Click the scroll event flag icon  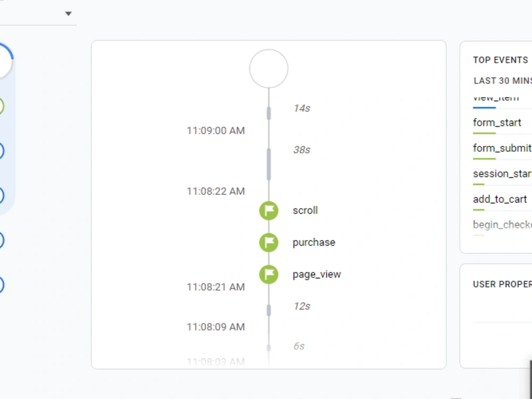[269, 210]
